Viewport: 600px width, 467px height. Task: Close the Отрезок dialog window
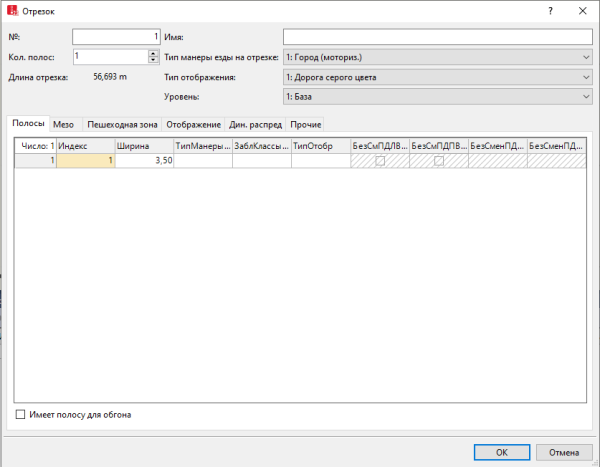[582, 10]
